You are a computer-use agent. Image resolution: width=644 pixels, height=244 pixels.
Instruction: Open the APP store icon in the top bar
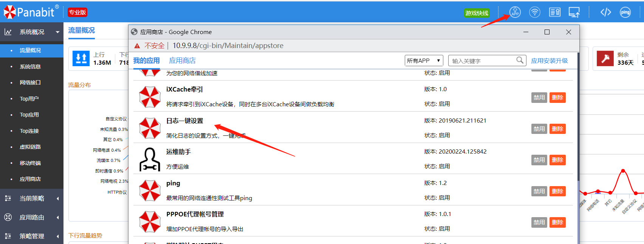pos(515,12)
